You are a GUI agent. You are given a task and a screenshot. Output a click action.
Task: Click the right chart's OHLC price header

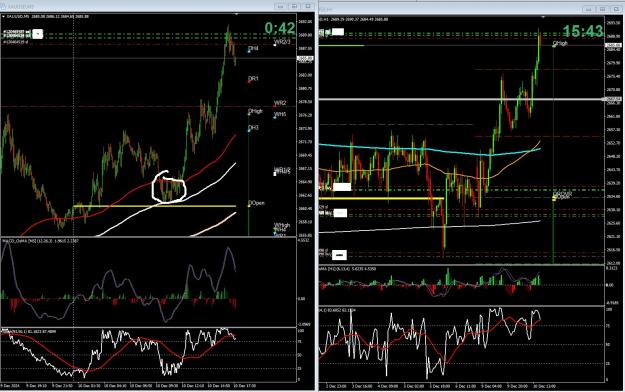pos(354,19)
